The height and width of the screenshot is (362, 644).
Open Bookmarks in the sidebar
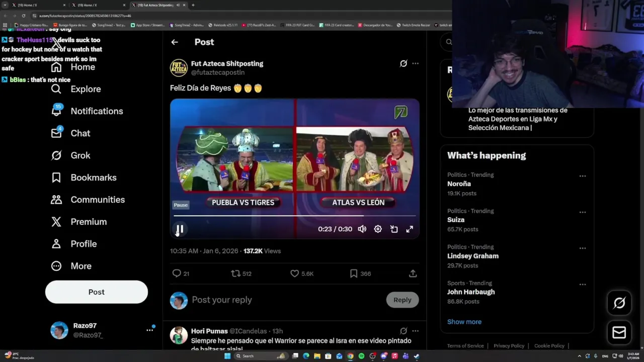[84, 177]
